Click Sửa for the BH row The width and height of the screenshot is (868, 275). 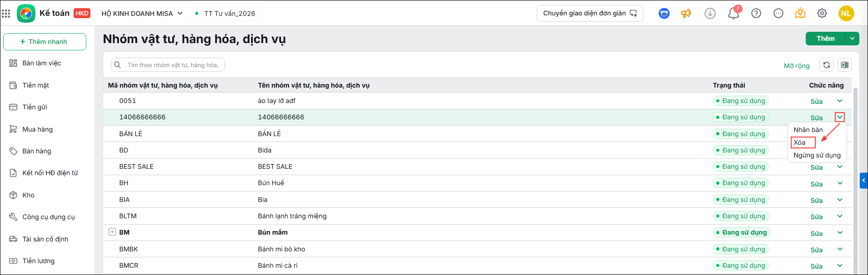coord(816,184)
